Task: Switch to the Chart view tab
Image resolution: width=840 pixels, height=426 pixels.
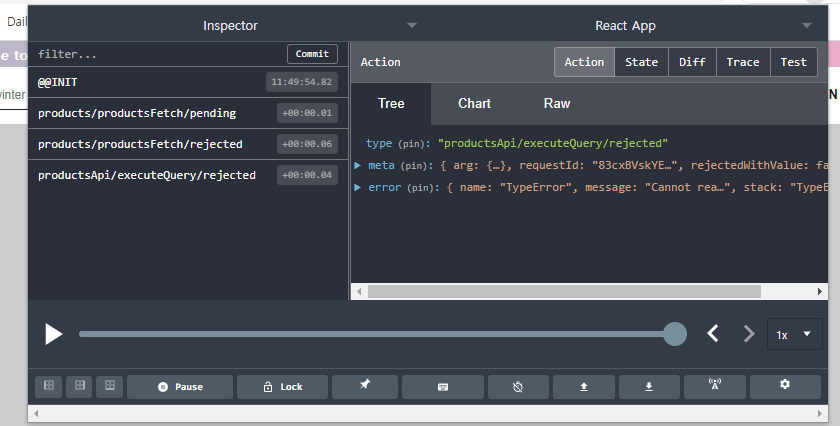Action: (x=474, y=103)
